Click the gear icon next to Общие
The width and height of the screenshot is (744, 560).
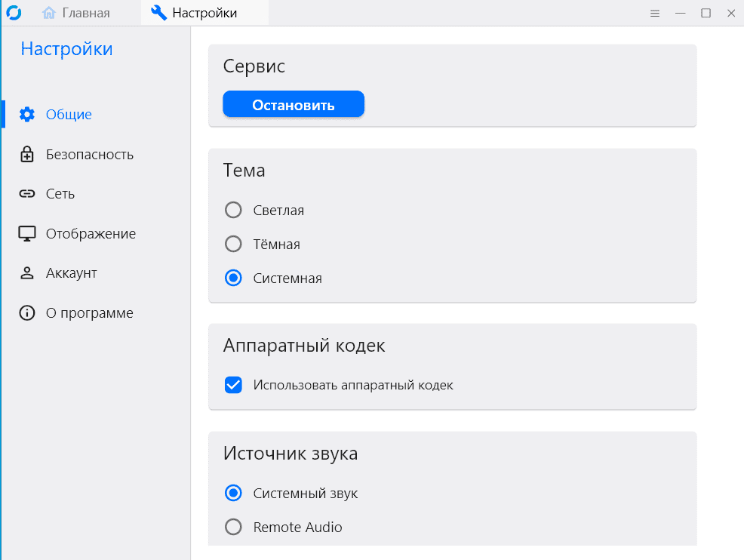[x=27, y=115]
